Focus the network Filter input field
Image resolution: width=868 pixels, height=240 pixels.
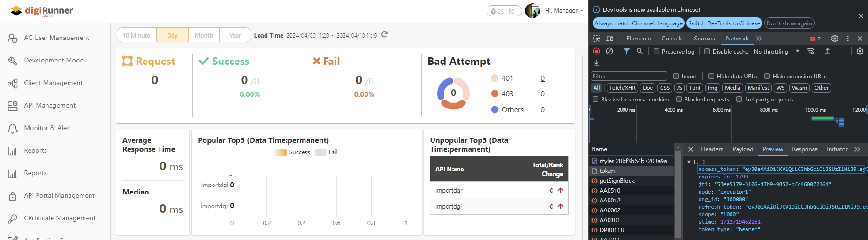[x=629, y=76]
